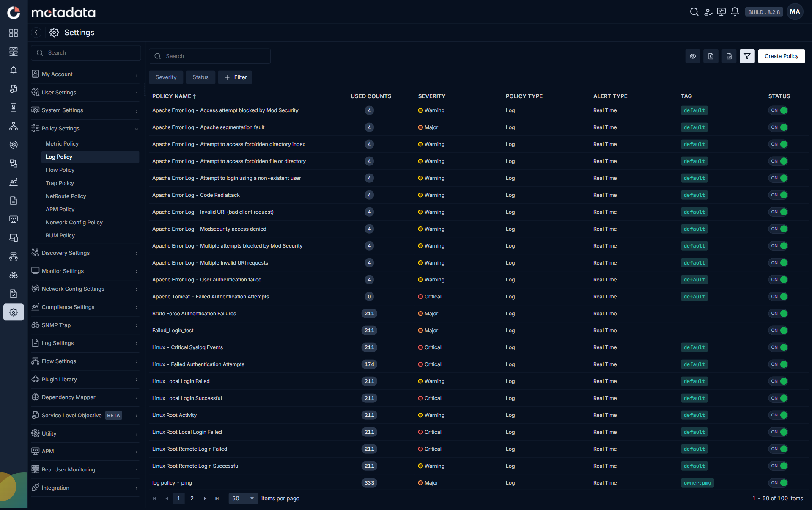Viewport: 812px width, 510px height.
Task: Click the settings gear icon in left rail
Action: (14, 312)
